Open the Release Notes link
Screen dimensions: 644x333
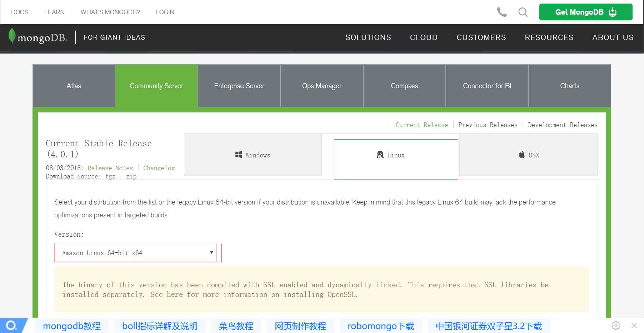click(x=110, y=168)
